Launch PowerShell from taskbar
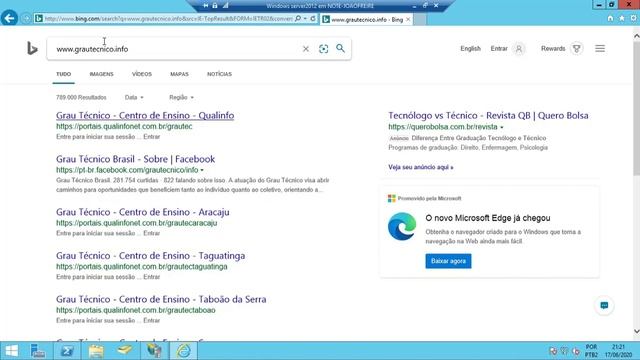The width and height of the screenshot is (640, 360). tap(67, 351)
